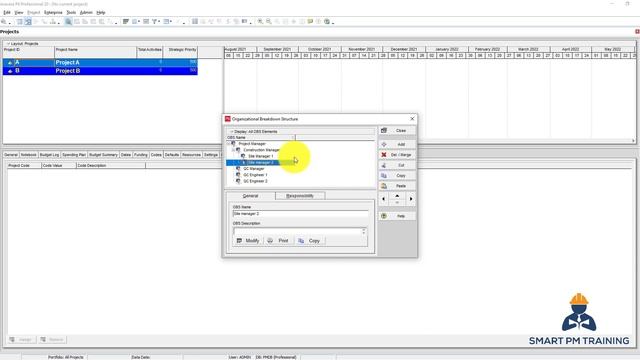The height and width of the screenshot is (360, 640).
Task: Click Print under OBS Description
Action: click(x=278, y=241)
